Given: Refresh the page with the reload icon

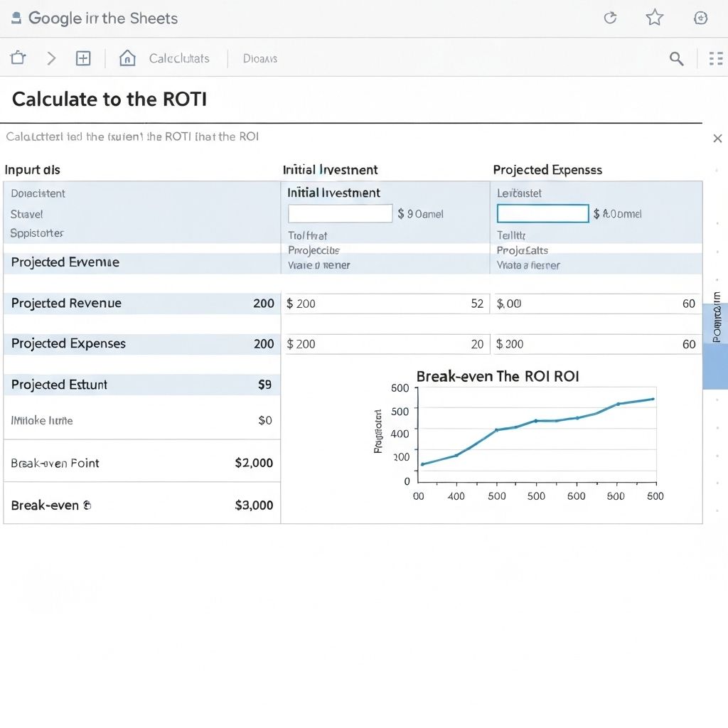Looking at the screenshot, I should (610, 18).
